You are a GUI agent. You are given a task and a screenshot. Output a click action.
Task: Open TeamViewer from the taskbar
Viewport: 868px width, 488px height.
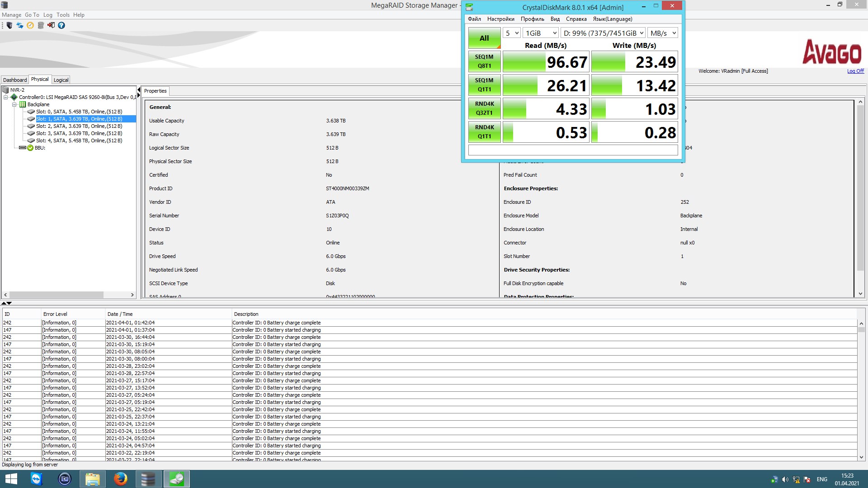click(x=36, y=479)
